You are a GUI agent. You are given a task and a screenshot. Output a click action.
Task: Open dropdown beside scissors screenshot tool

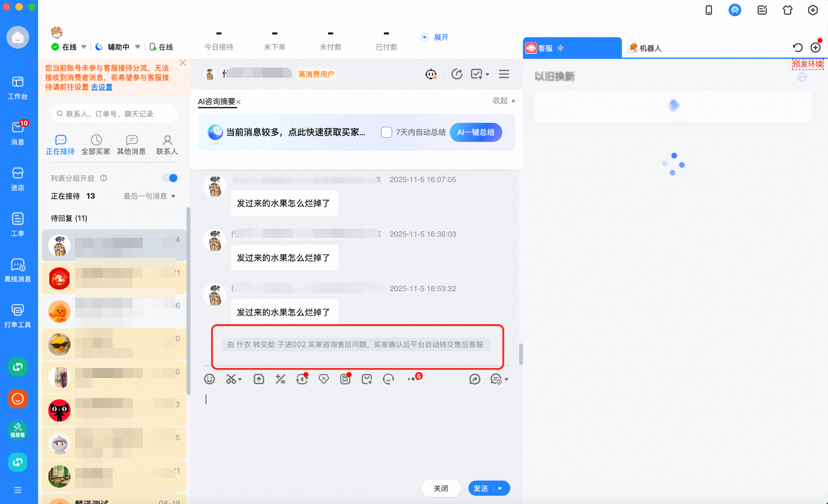coord(240,380)
